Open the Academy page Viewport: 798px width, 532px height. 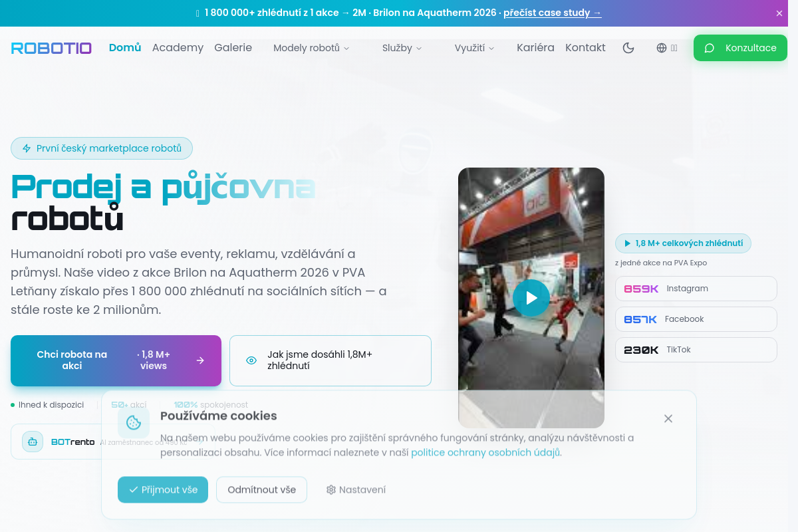pos(178,48)
